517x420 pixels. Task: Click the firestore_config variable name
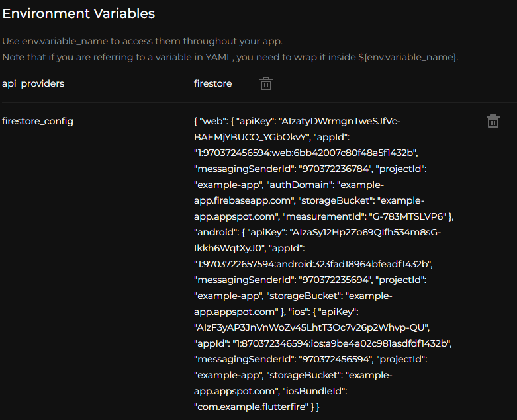coord(38,121)
